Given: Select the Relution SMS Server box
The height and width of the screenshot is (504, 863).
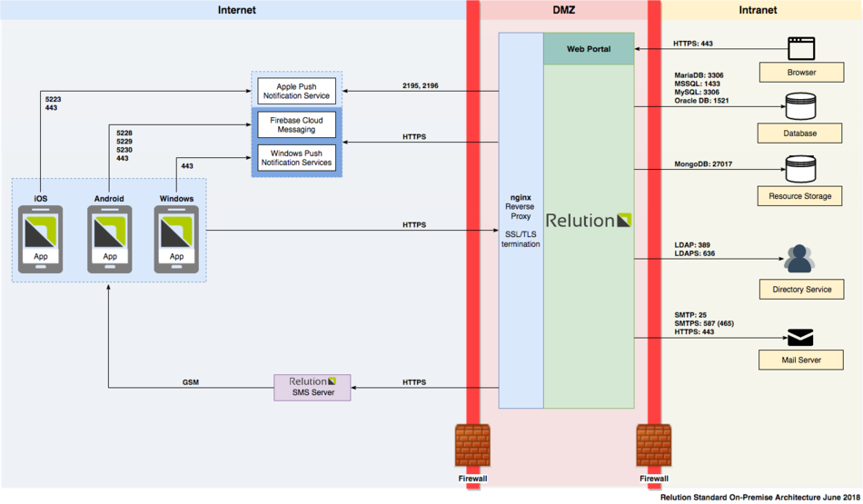Looking at the screenshot, I should (312, 387).
